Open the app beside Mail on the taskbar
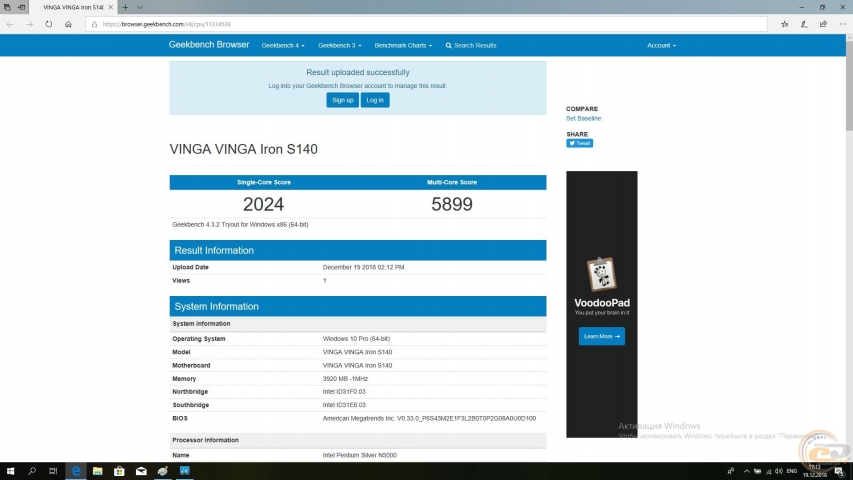The height and width of the screenshot is (480, 853). pyautogui.click(x=163, y=471)
